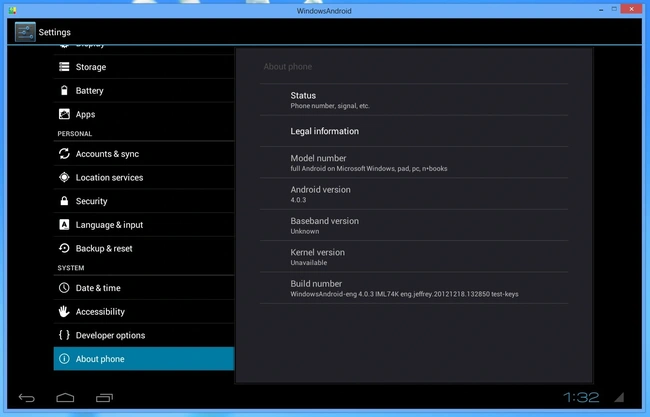The width and height of the screenshot is (650, 417).
Task: Click the 1:32 clock in status bar
Action: tap(581, 398)
